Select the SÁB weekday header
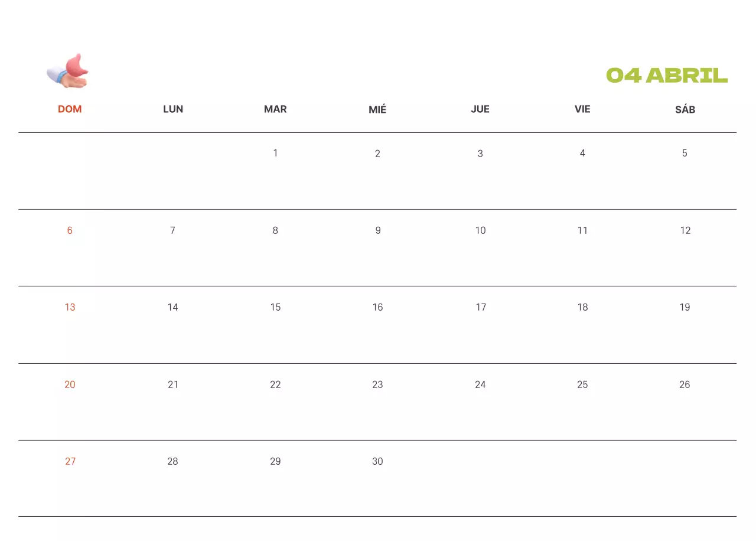756x541 pixels. [x=685, y=109]
